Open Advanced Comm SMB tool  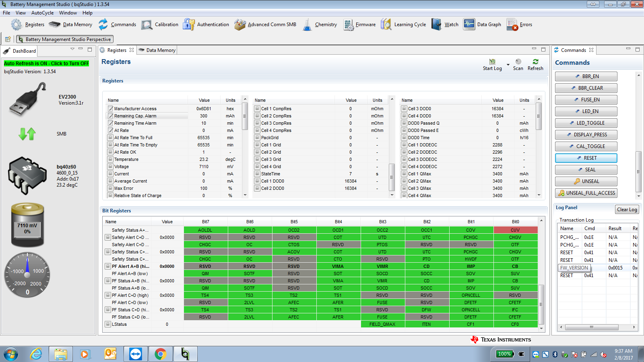[x=240, y=25]
